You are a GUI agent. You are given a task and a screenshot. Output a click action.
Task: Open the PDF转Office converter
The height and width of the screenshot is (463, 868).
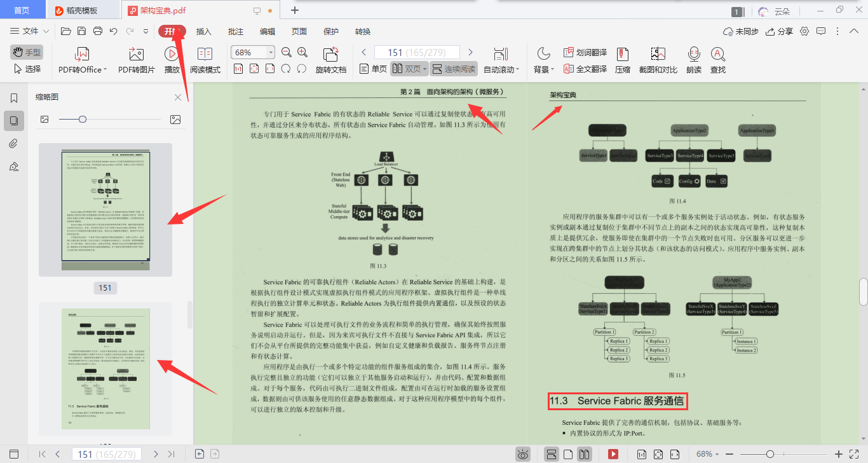(x=82, y=60)
